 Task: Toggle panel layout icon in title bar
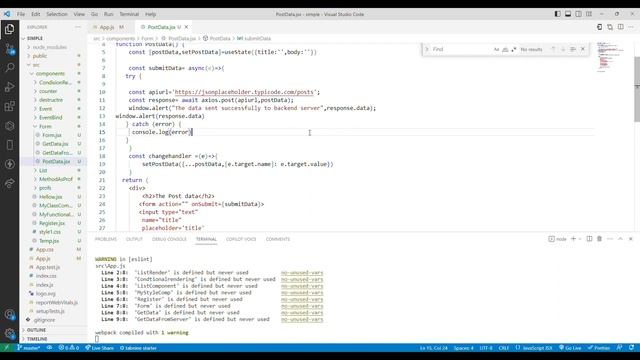coord(568,14)
